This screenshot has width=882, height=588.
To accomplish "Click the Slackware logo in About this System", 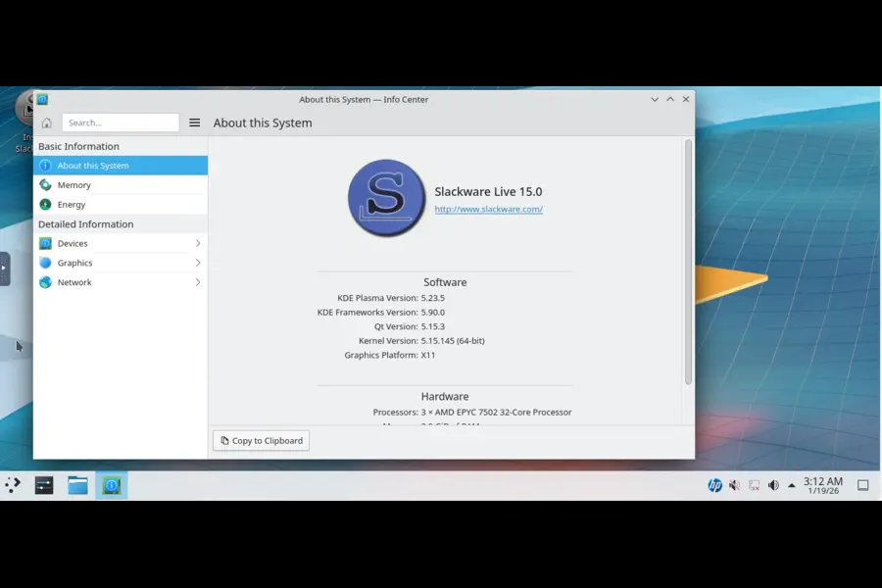I will (386, 198).
